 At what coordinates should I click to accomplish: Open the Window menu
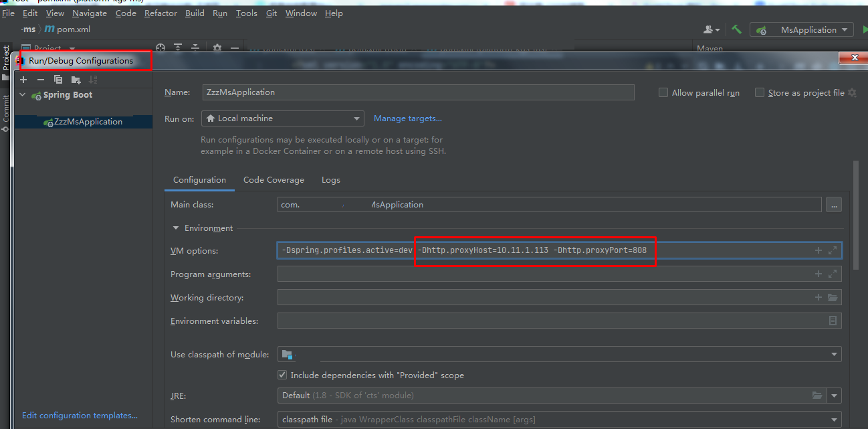click(301, 13)
